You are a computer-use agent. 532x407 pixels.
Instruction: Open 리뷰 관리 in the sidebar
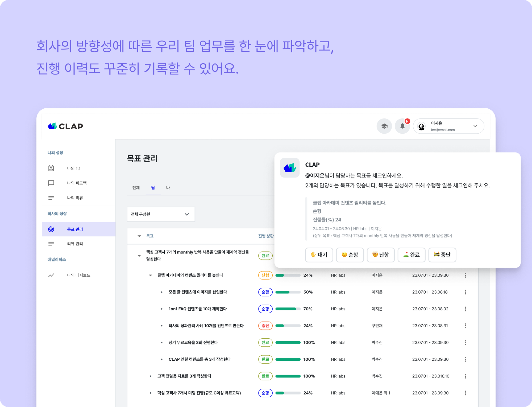pos(75,244)
